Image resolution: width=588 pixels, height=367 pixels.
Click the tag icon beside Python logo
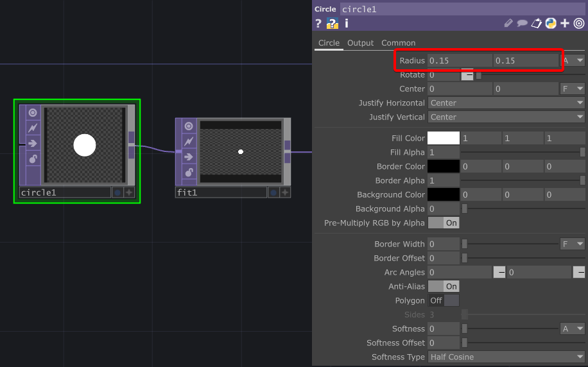[x=536, y=24]
